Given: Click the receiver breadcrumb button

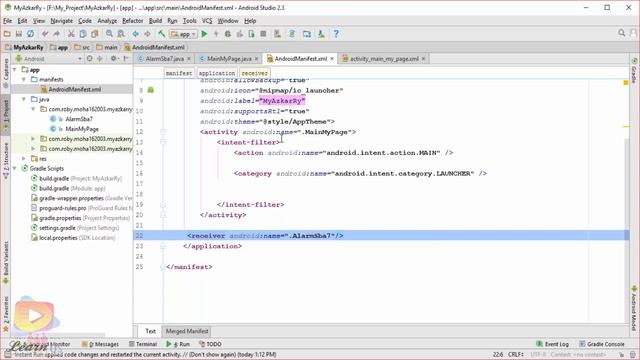Looking at the screenshot, I should coord(254,73).
